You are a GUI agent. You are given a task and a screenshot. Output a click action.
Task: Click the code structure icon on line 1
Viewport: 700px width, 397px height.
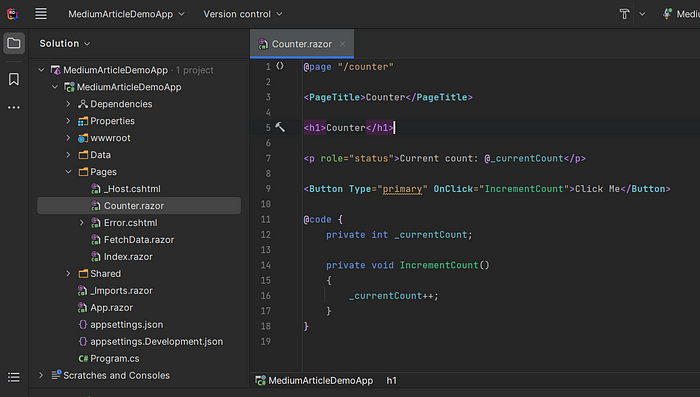[x=280, y=66]
